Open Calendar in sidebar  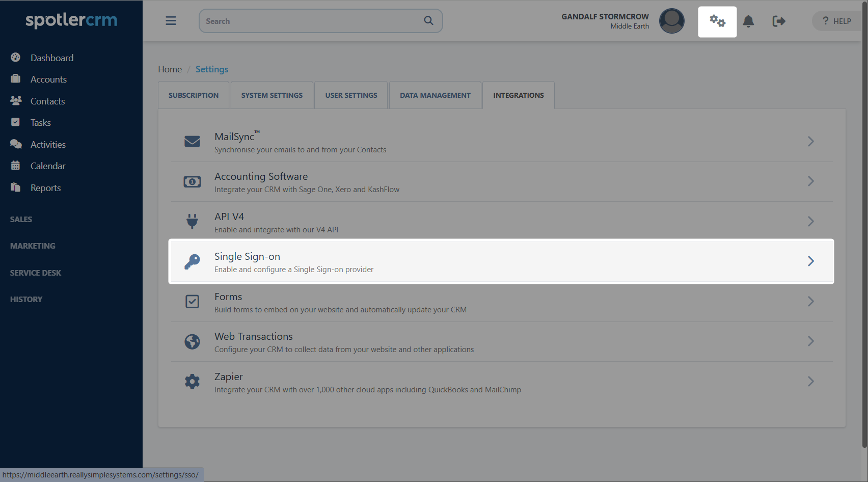click(48, 166)
